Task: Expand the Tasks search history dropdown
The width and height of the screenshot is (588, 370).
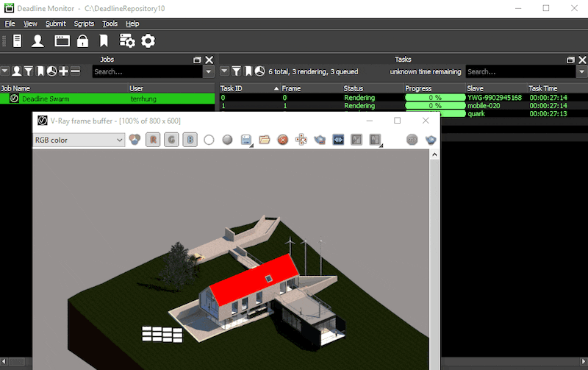Action: pos(581,71)
